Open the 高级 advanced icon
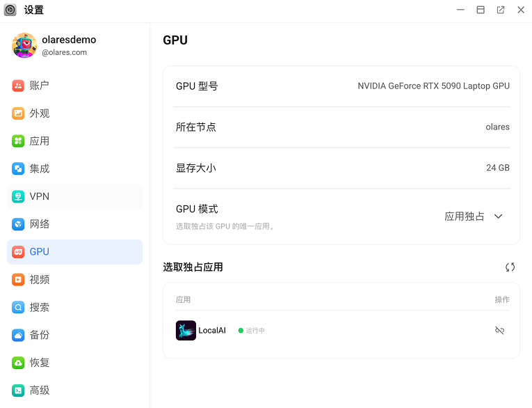 point(18,391)
